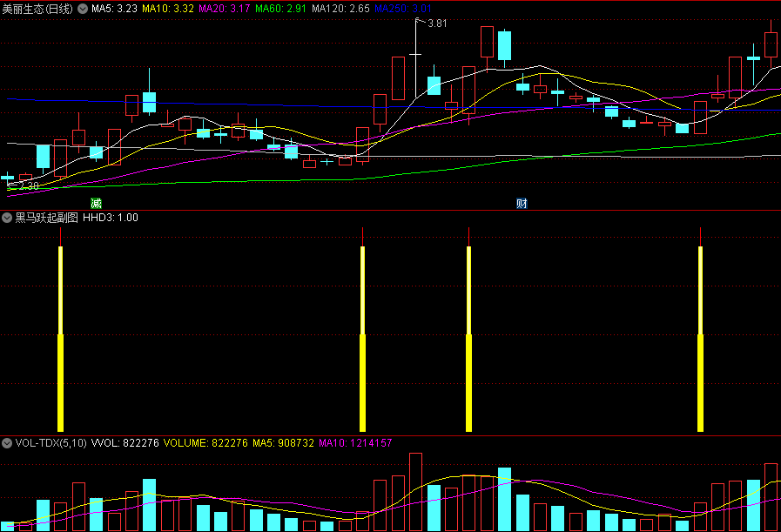Screen dimensions: 781x532
Task: Click the third yellow signal bar
Action: point(468,339)
